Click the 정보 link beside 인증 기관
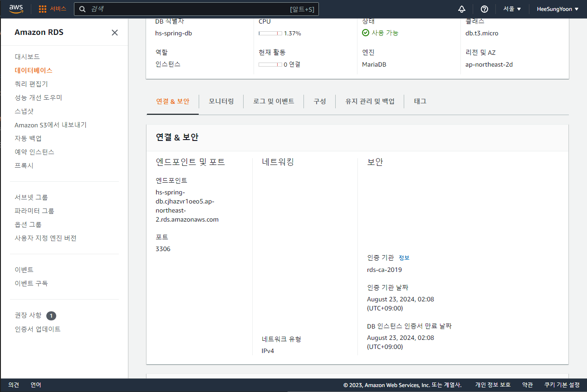587x392 pixels. pos(404,258)
